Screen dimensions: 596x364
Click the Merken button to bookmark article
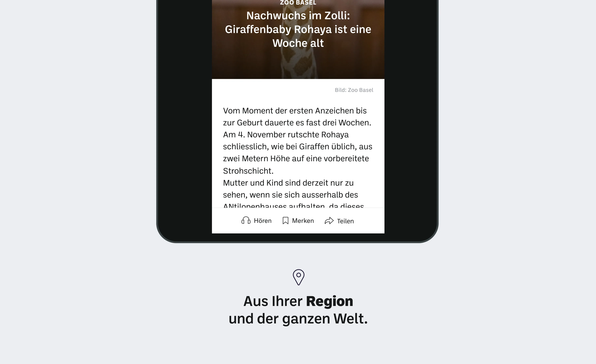[298, 221]
